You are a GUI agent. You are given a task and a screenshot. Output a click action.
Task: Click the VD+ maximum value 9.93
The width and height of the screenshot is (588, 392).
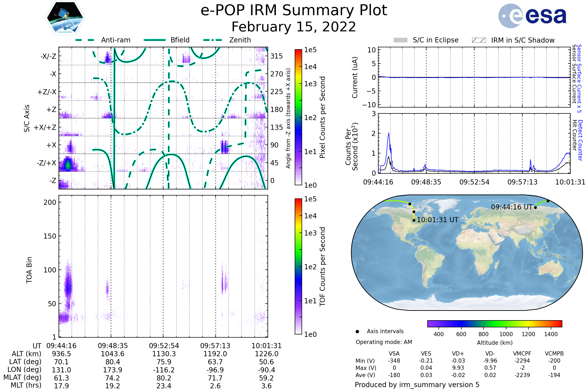point(458,368)
